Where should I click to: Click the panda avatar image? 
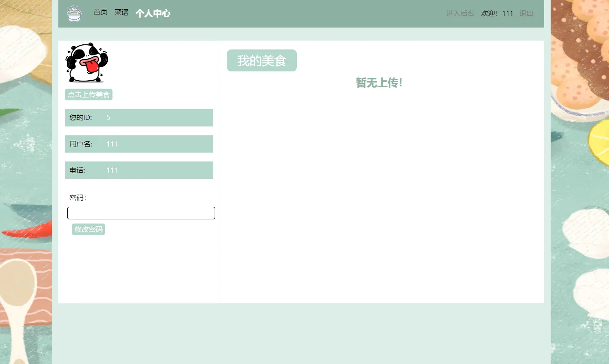click(86, 62)
